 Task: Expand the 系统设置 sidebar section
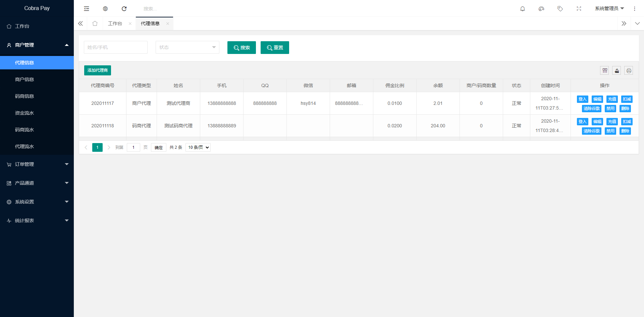click(37, 202)
